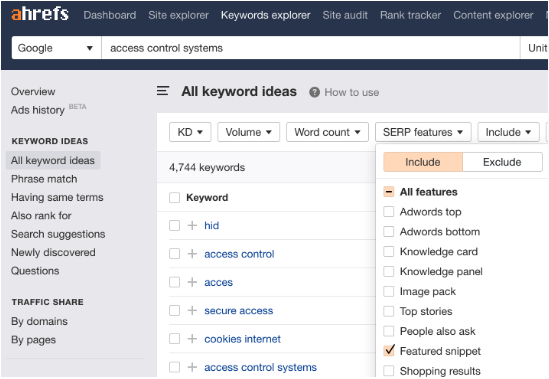Open Site audit in top navigation
This screenshot has height=379, width=549.
pyautogui.click(x=345, y=15)
